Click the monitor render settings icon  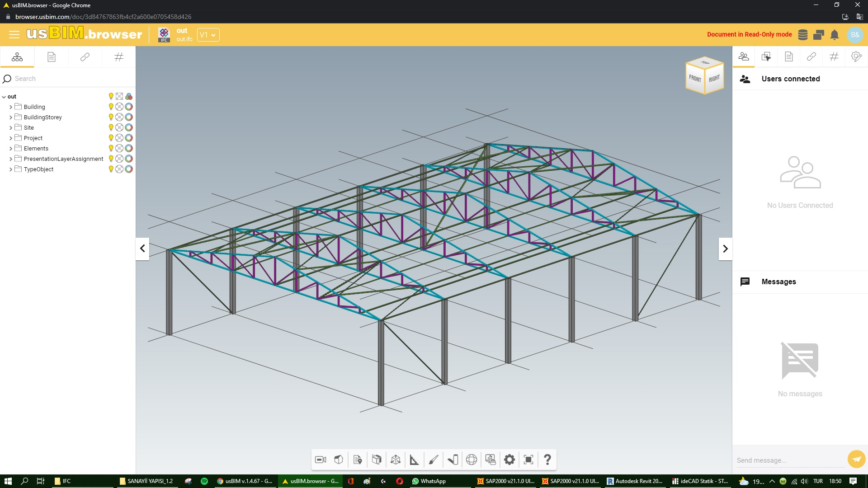click(x=491, y=460)
